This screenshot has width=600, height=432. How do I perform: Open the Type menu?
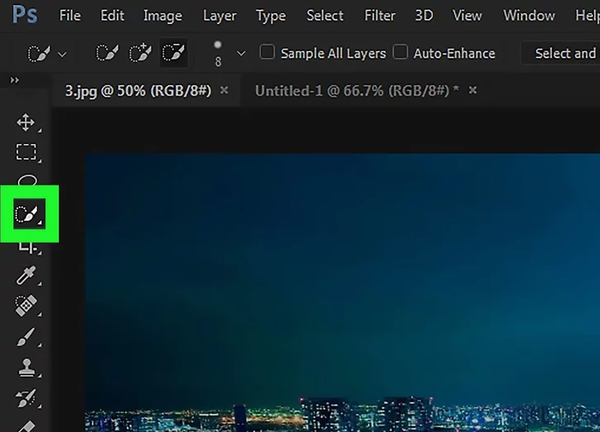271,16
